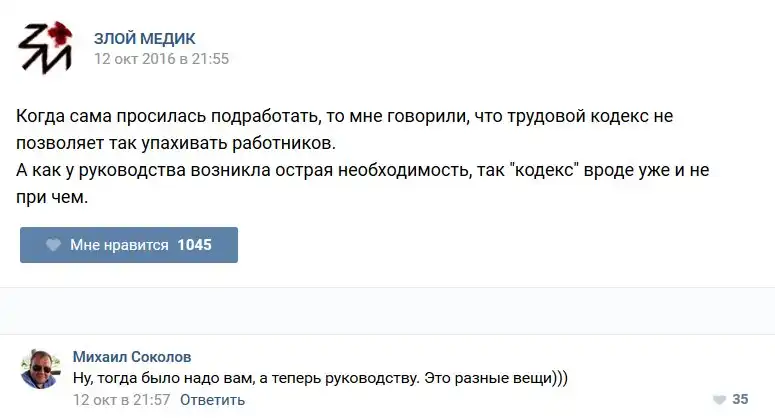Open the ЗЛОЙ МЕДИК community name link
This screenshot has height=418, width=775.
click(144, 38)
